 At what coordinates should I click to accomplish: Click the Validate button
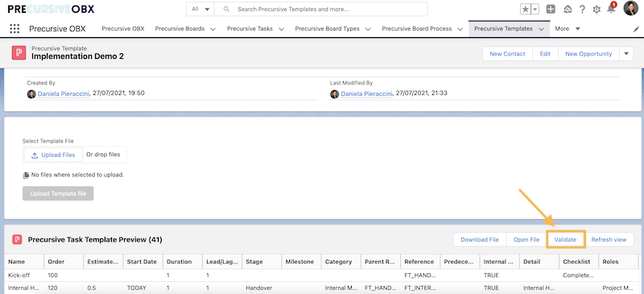tap(565, 240)
